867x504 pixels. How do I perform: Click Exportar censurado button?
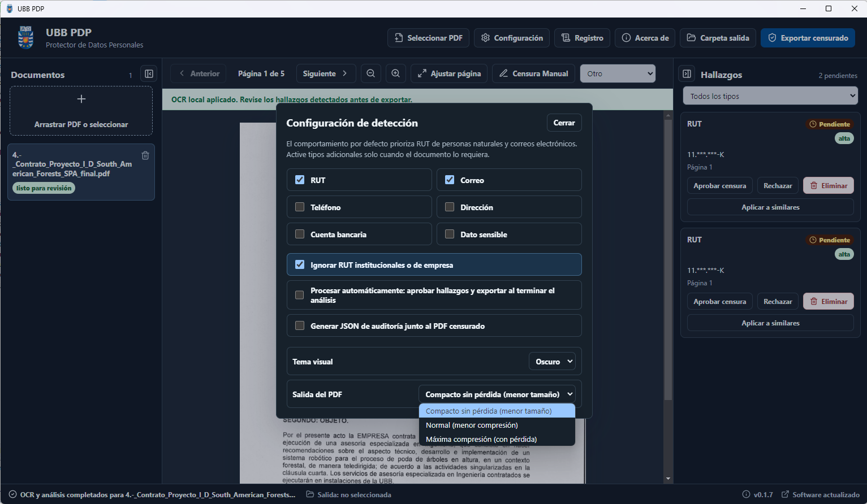tap(808, 38)
